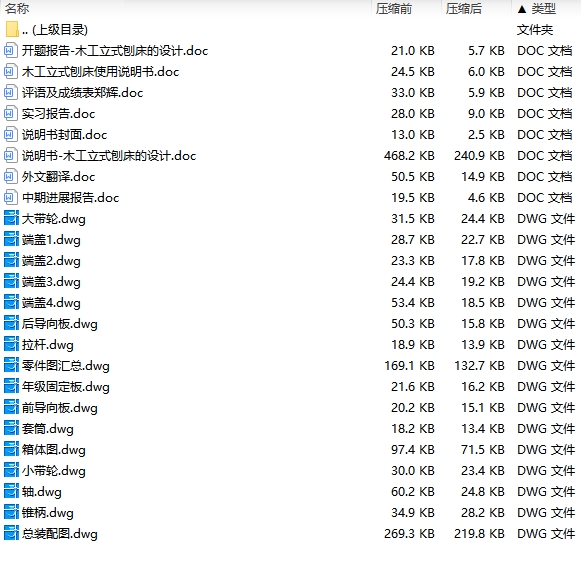
Task: Click the 269.3 KB uncompressed size value
Action: (x=409, y=533)
